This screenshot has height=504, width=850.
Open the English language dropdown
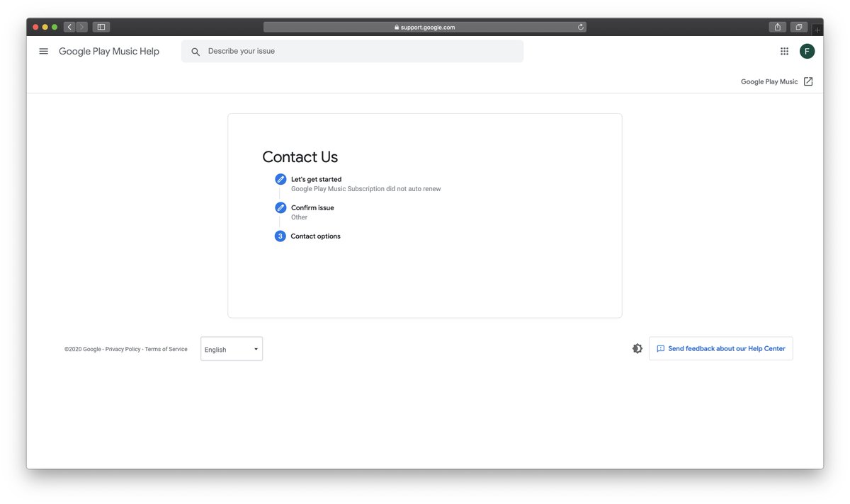click(232, 349)
